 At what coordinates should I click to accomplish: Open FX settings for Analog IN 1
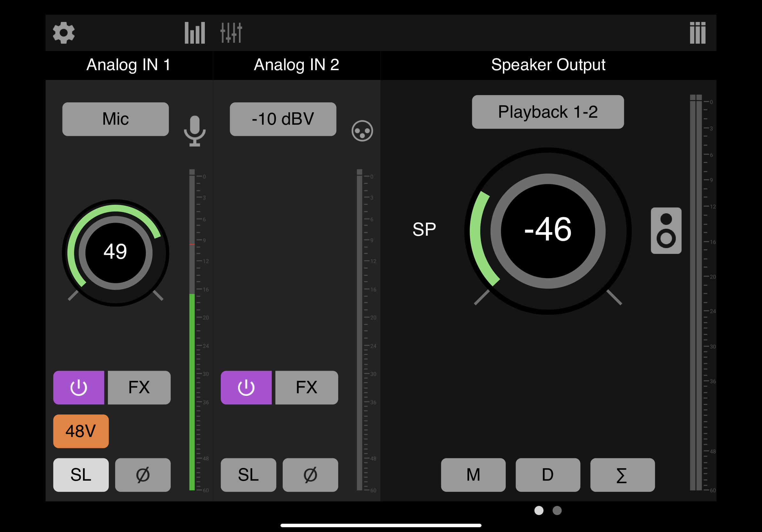[139, 388]
